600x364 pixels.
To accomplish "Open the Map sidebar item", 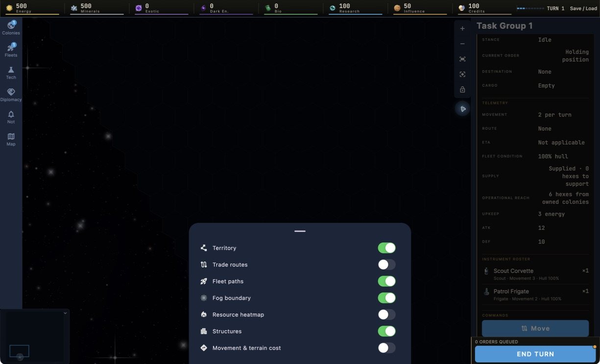I will pyautogui.click(x=11, y=139).
